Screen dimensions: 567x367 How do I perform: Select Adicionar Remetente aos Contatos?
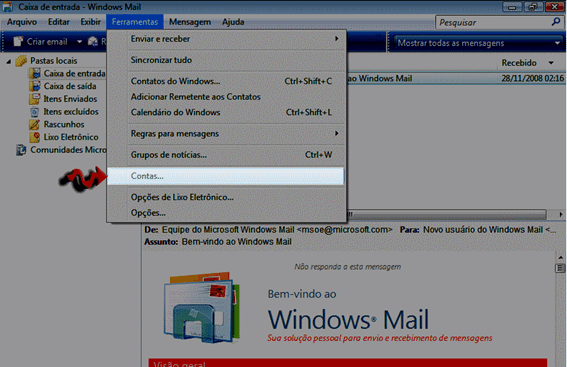click(227, 97)
